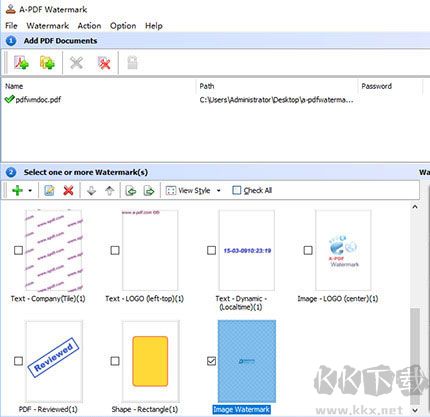Click the path text C:\Users\Administrator\Desktop
Image resolution: width=430 pixels, height=417 pixels.
pyautogui.click(x=276, y=100)
